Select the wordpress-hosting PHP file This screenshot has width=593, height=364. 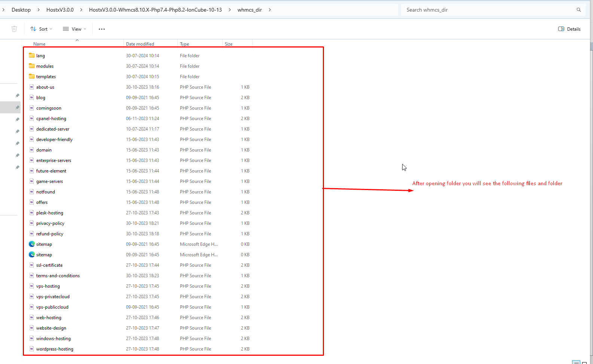pyautogui.click(x=55, y=349)
